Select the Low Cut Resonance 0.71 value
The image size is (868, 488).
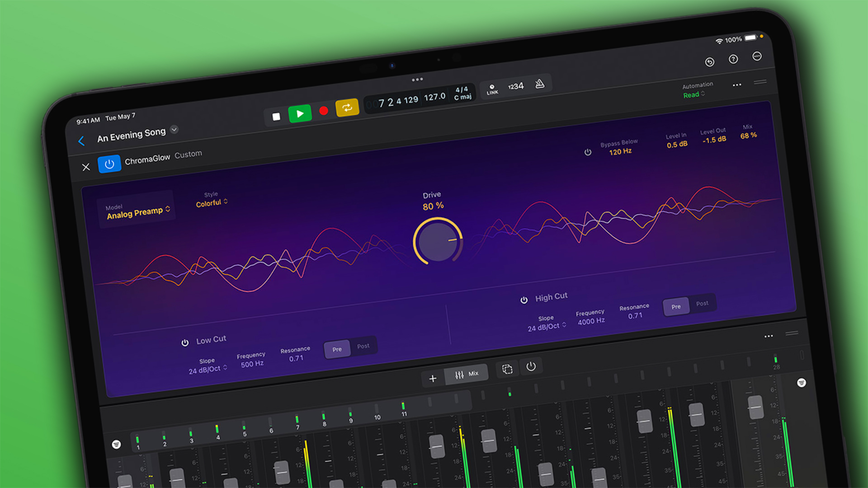[x=296, y=358]
